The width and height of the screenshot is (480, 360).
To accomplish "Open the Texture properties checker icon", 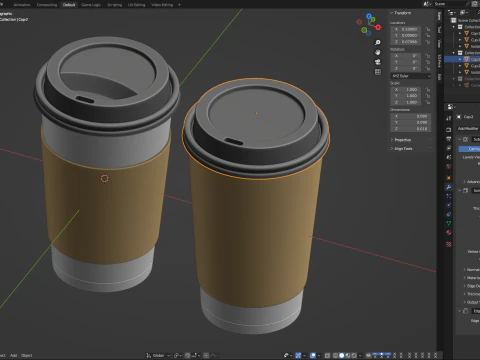I will coord(449,244).
